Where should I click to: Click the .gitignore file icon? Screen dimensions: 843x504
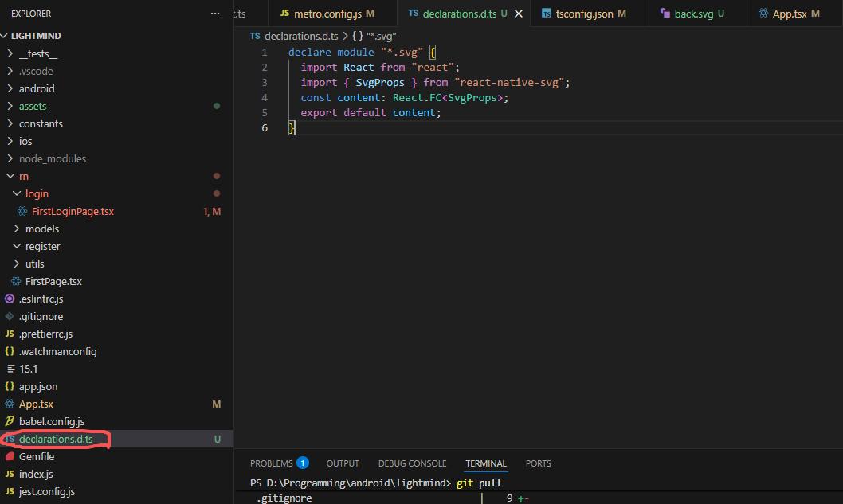click(x=10, y=316)
